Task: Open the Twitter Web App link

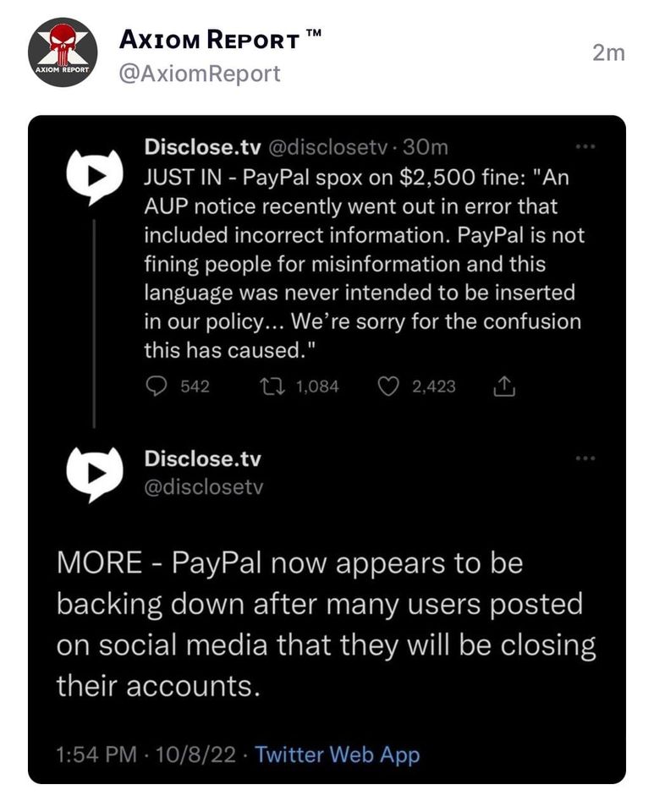Action: (337, 754)
